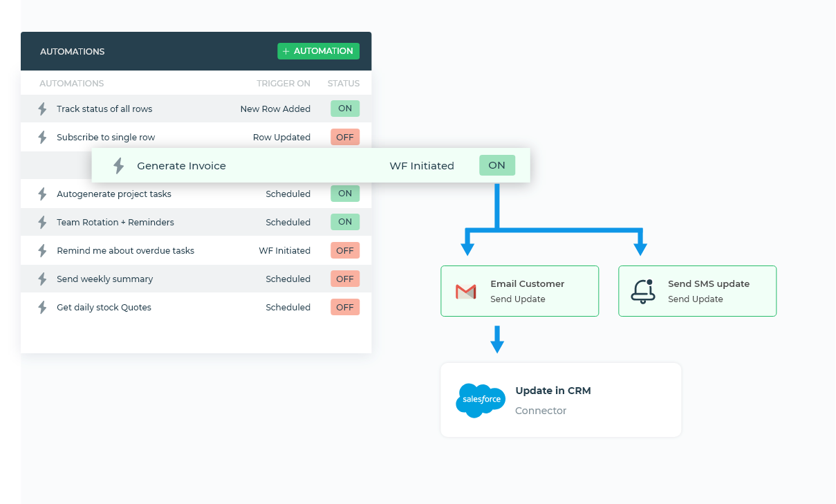Click Send Update text under Send SMS update

pyautogui.click(x=696, y=299)
